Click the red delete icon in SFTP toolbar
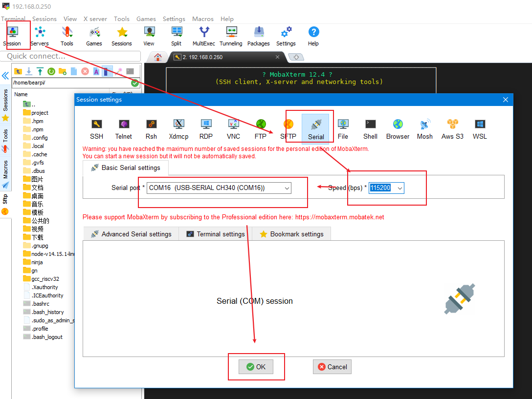 [85, 71]
